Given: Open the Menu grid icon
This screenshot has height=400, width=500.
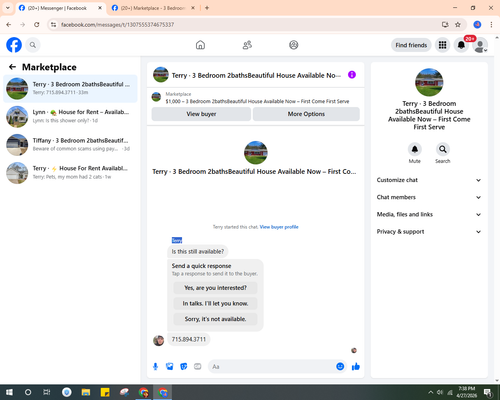Looking at the screenshot, I should 442,45.
